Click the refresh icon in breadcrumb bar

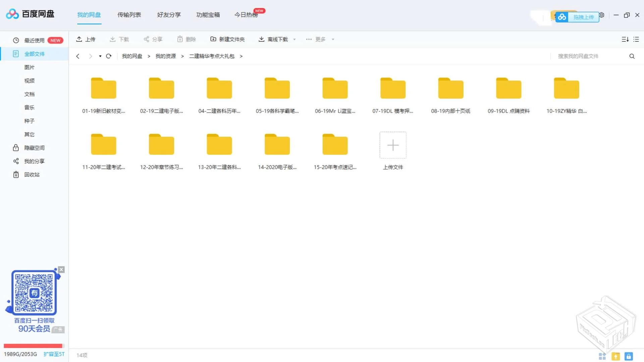pos(108,56)
